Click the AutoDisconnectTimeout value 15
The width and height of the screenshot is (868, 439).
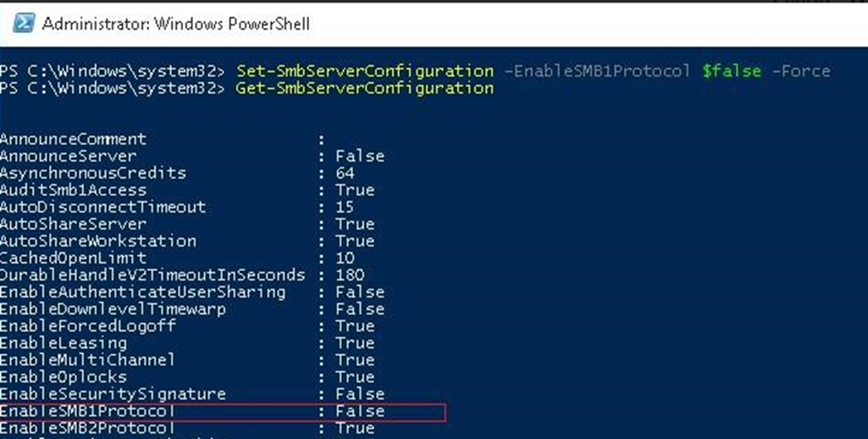(345, 208)
